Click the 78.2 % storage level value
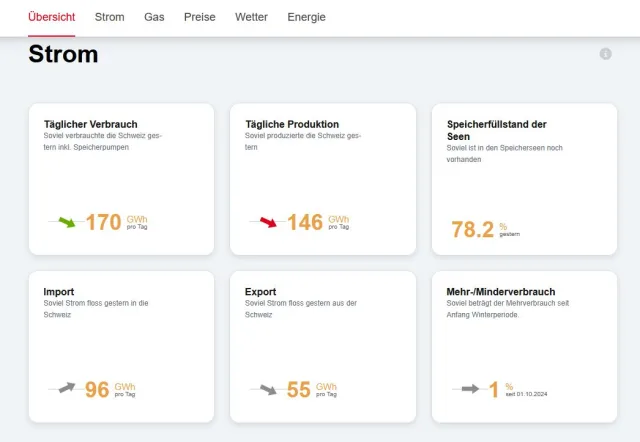This screenshot has width=640, height=442. pos(473,230)
